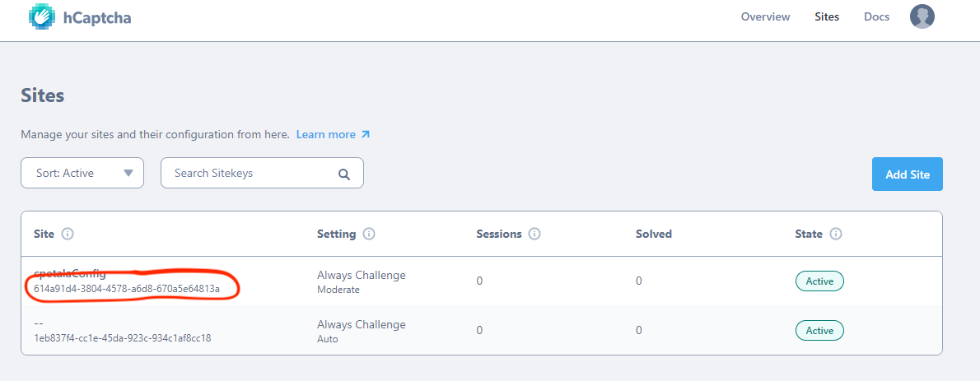
Task: Show info tooltip next to Setting header
Action: click(369, 235)
